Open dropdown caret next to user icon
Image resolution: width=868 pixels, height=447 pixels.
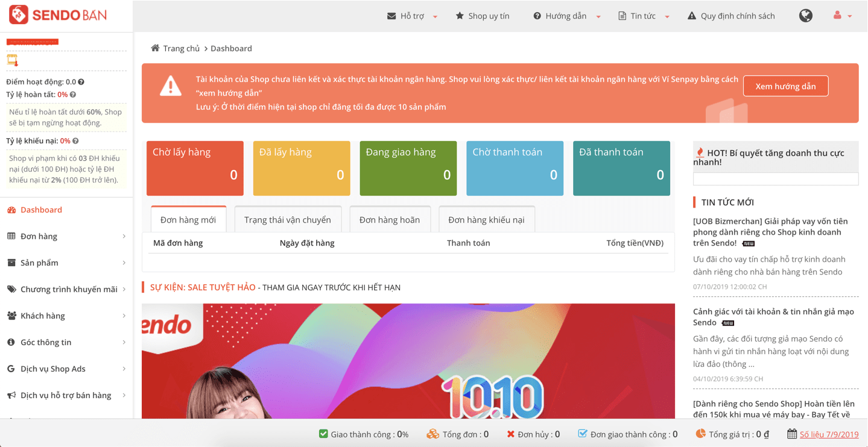pyautogui.click(x=850, y=16)
